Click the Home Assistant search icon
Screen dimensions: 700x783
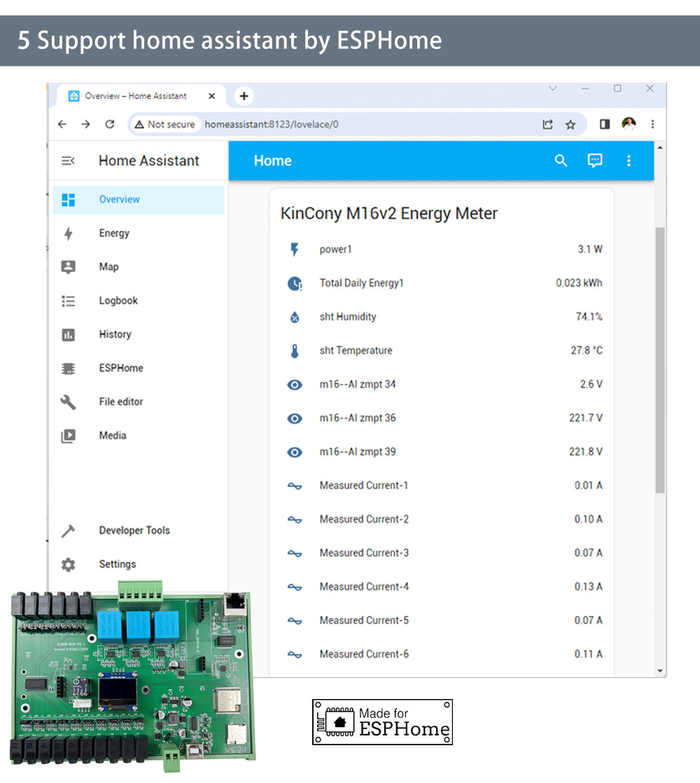pos(560,161)
